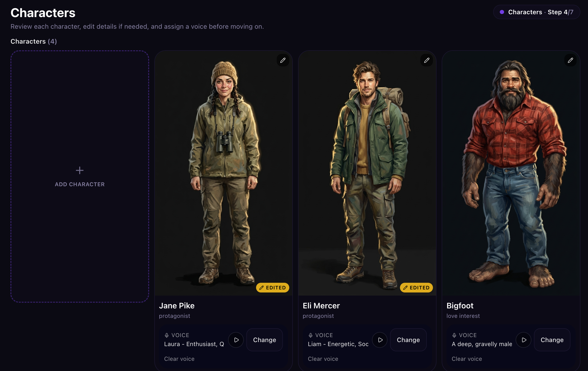The image size is (588, 371).
Task: Click the microphone icon in Bigfoot's voice
Action: (x=454, y=335)
